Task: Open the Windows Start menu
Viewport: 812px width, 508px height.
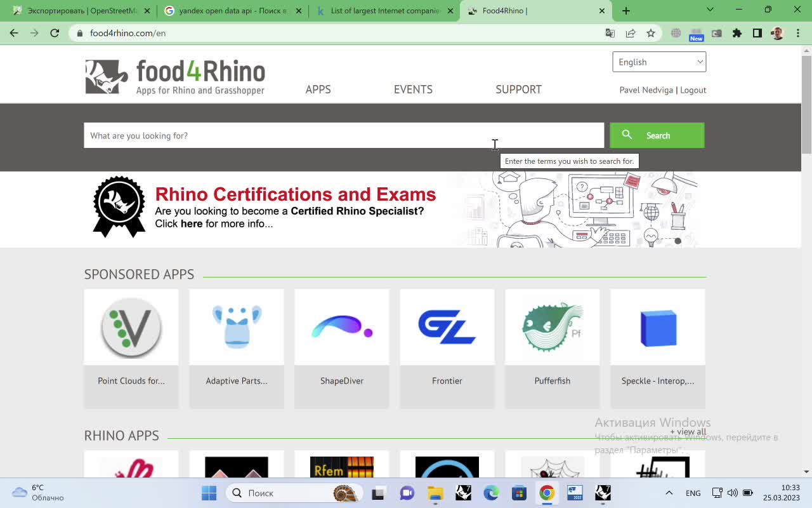Action: 209,493
